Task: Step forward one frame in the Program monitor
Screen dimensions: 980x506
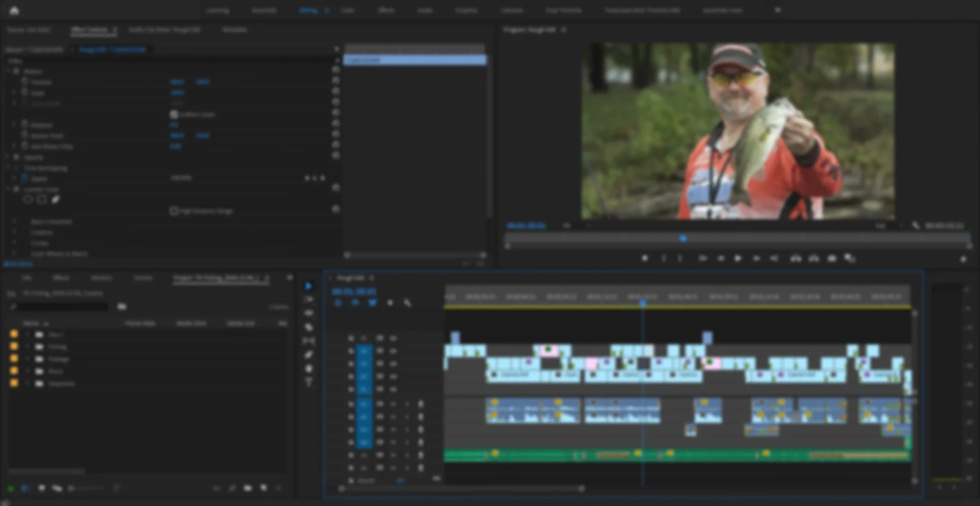Action: click(x=756, y=258)
